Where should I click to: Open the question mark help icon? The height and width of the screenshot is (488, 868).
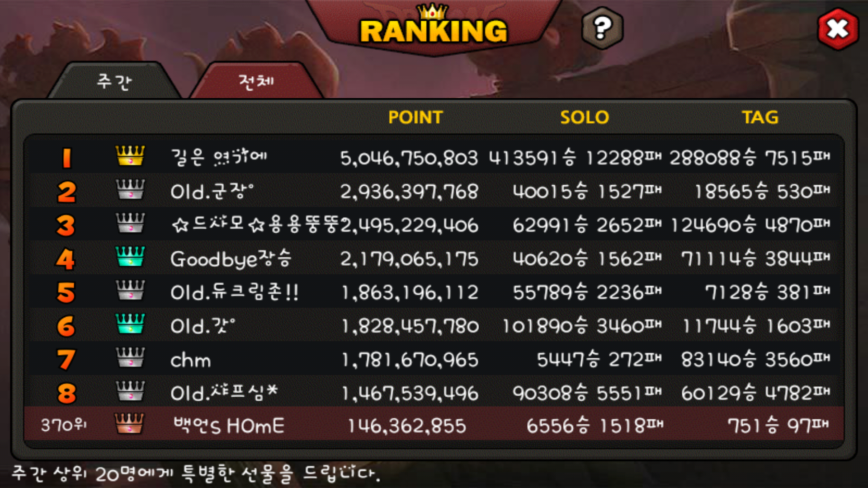pyautogui.click(x=602, y=28)
